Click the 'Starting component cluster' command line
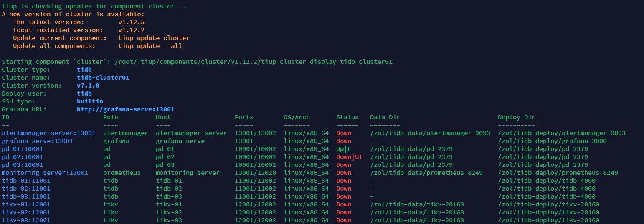 tap(197, 62)
